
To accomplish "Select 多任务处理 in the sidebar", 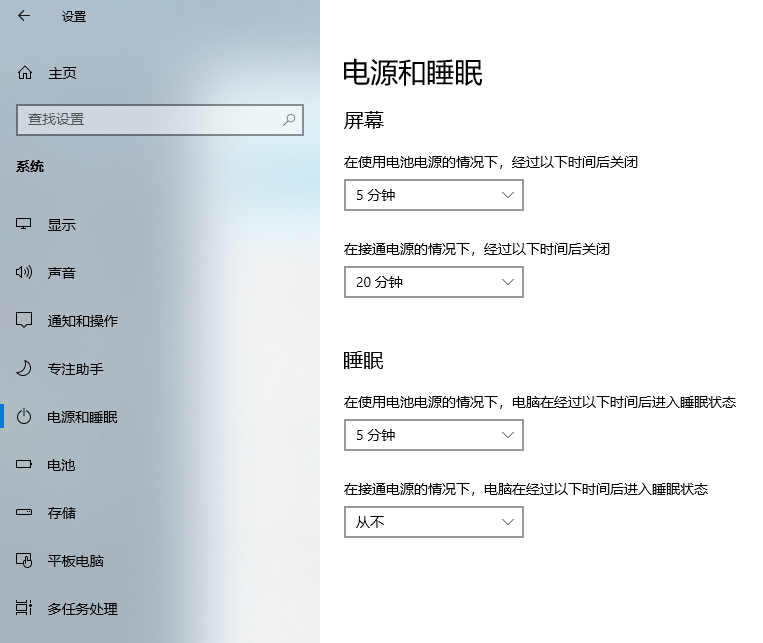I will (x=160, y=608).
